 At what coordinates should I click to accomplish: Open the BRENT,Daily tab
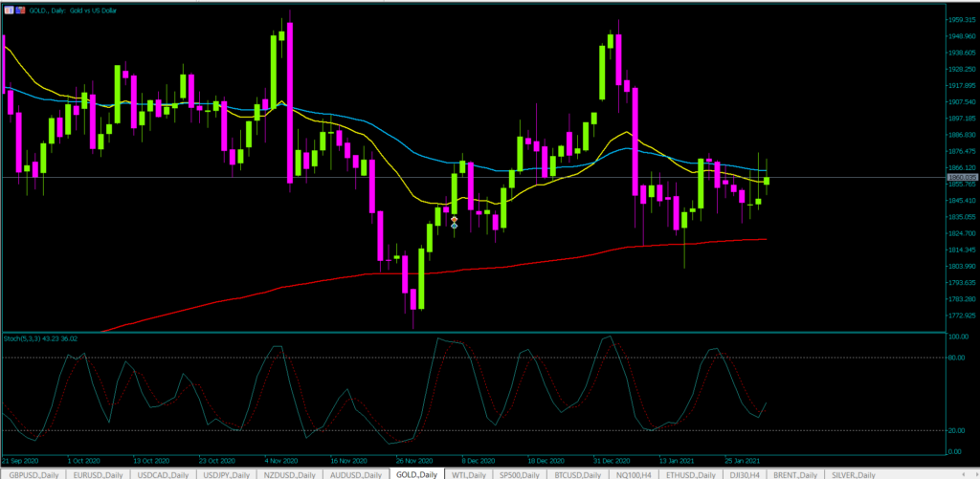click(x=798, y=474)
